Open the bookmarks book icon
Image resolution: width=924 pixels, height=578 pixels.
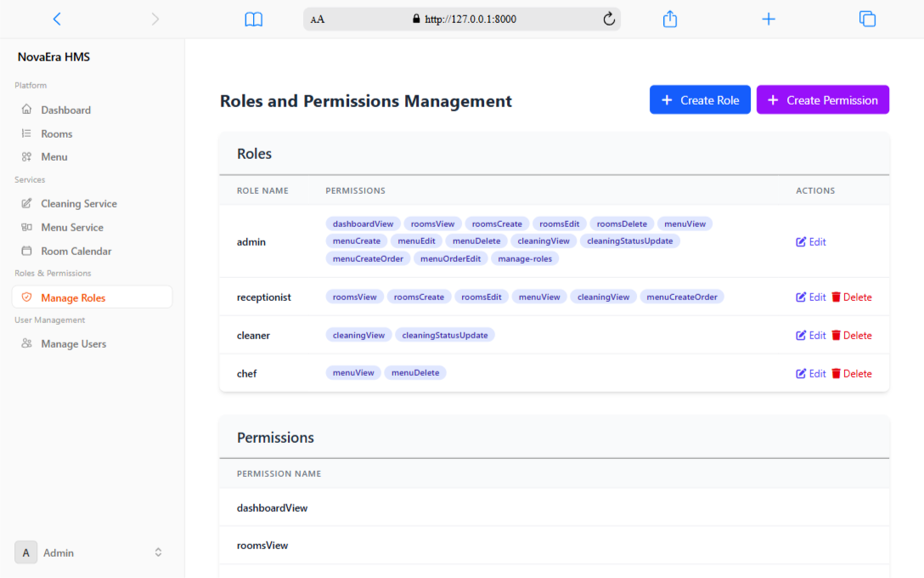click(253, 19)
